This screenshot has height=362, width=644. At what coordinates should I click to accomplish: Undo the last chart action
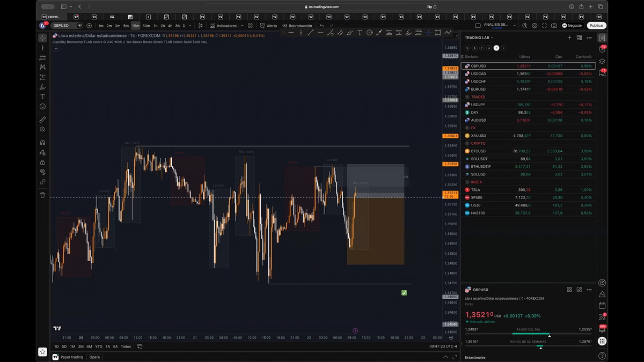pyautogui.click(x=322, y=25)
